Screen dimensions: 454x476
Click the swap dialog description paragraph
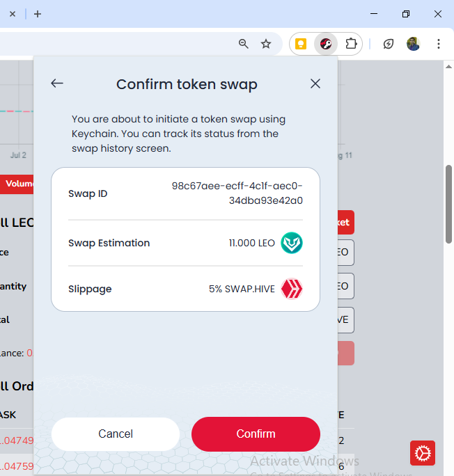click(x=178, y=134)
